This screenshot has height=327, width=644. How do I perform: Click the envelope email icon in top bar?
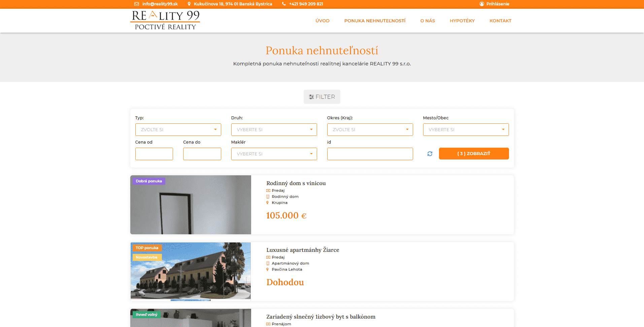pos(137,4)
